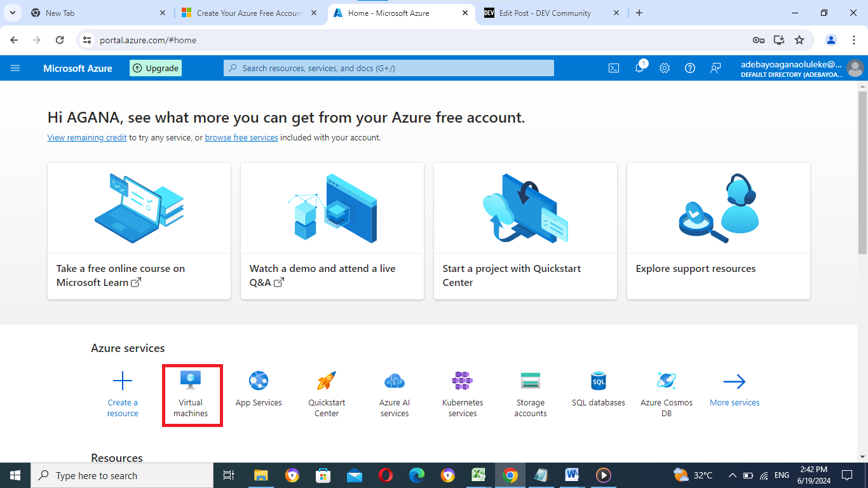Image resolution: width=868 pixels, height=488 pixels.
Task: Open the Virtual machines service
Action: [191, 394]
